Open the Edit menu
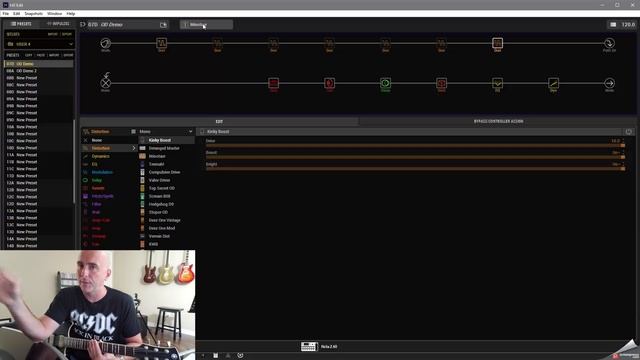640x360 pixels. [x=16, y=13]
